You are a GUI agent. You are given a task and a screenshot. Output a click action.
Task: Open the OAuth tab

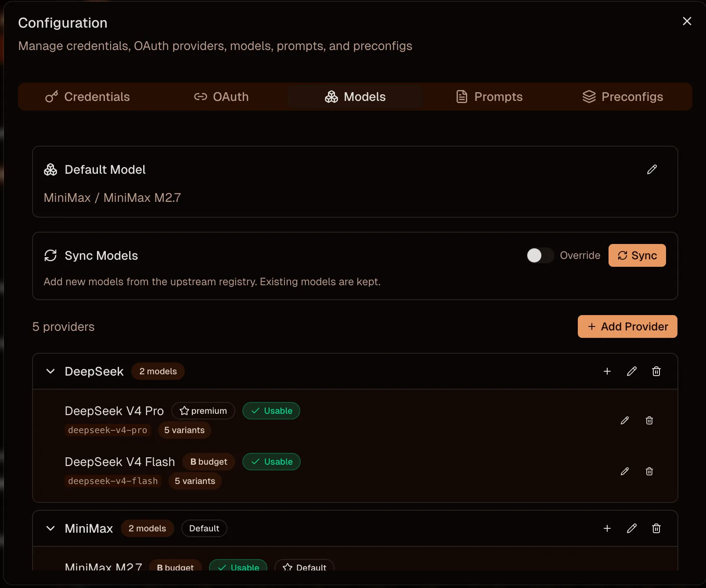click(x=221, y=97)
